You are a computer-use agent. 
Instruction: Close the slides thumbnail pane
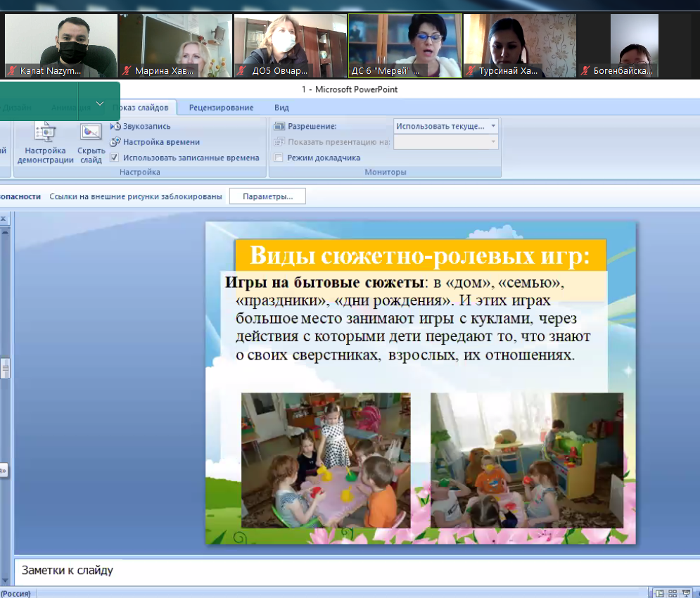(x=3, y=219)
